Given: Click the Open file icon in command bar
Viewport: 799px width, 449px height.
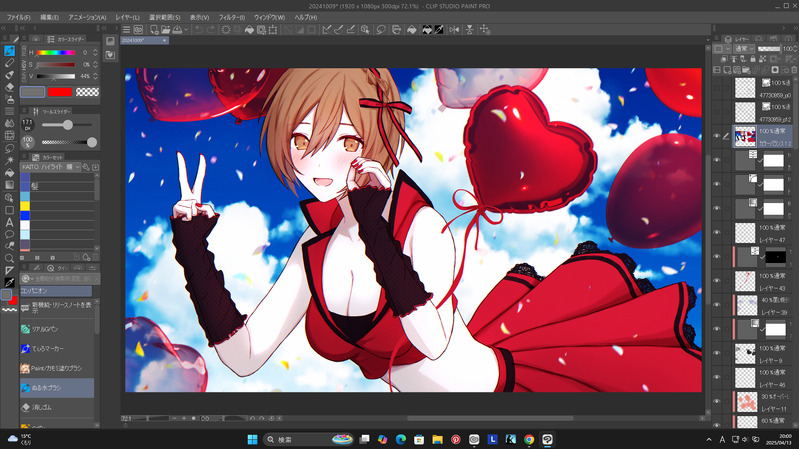Looking at the screenshot, I should point(165,30).
